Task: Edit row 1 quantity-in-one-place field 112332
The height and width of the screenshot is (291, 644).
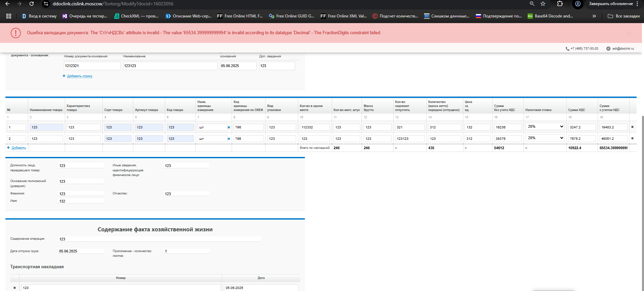Action: [x=315, y=127]
